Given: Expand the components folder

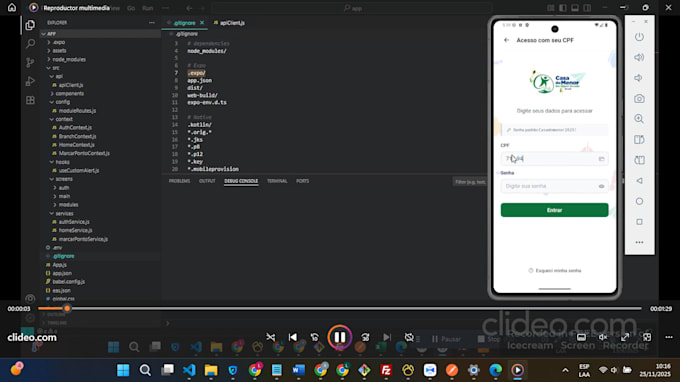Looking at the screenshot, I should 69,94.
